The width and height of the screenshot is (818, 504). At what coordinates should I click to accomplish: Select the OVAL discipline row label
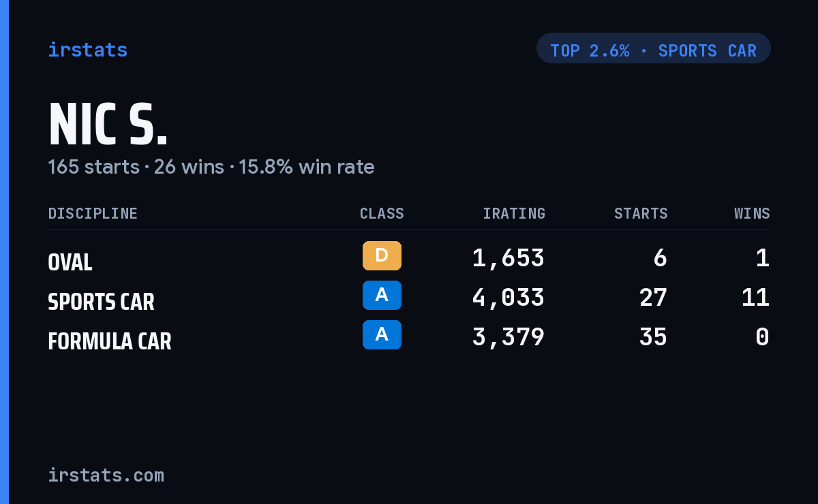click(x=70, y=262)
